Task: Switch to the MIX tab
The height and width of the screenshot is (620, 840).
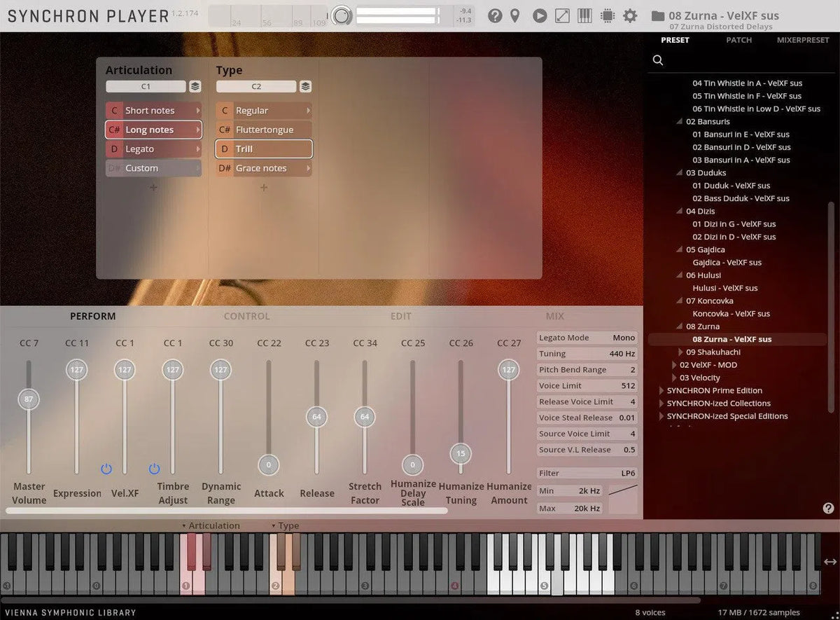Action: point(554,317)
